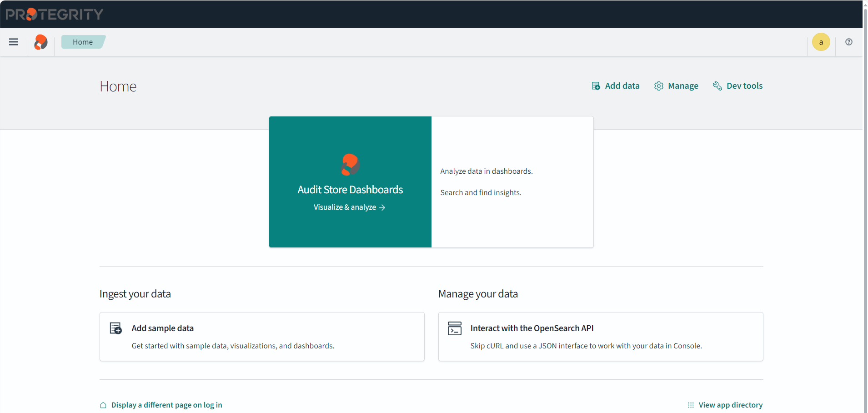Screen dimensions: 868x413
Task: Click Display a different page on log in
Action: coord(166,405)
